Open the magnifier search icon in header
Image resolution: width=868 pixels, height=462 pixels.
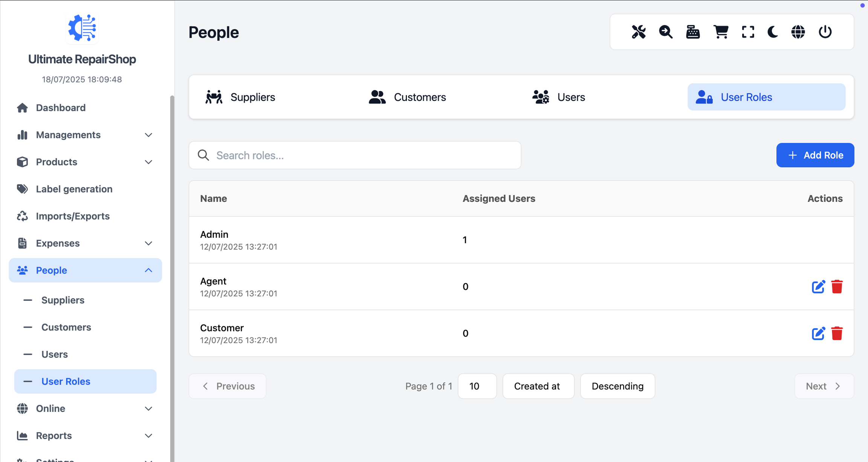coord(666,32)
